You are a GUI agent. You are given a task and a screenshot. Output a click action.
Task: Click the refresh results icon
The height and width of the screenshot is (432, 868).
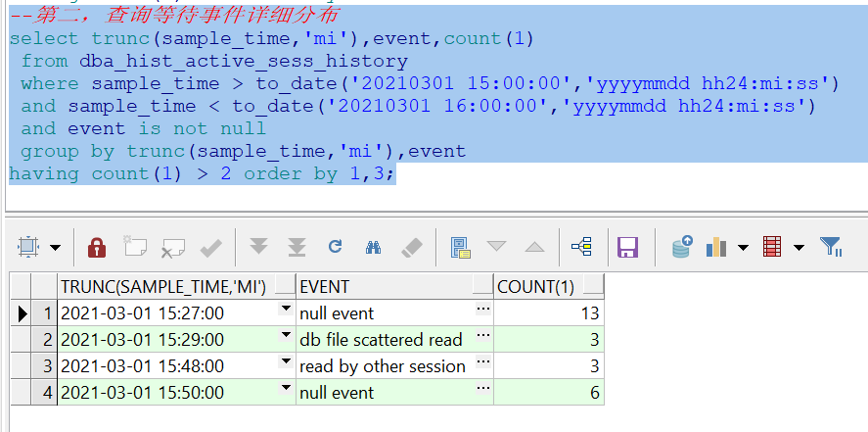(335, 247)
